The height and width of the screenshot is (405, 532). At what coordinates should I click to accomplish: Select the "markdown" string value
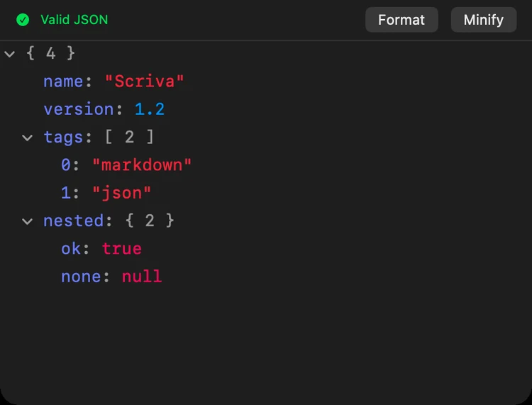(x=142, y=165)
